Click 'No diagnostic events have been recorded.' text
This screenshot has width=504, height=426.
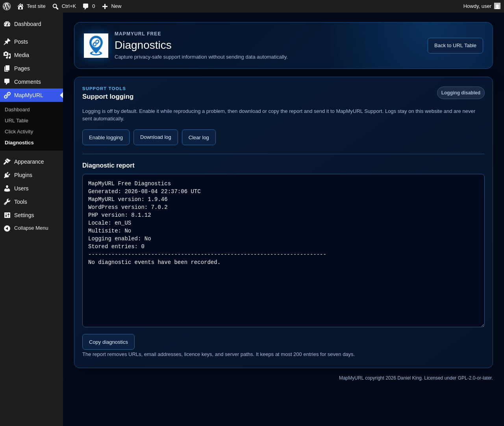point(154,262)
